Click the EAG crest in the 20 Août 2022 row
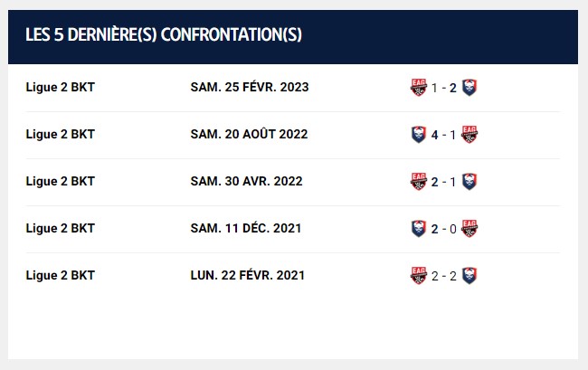588x370 pixels. click(469, 135)
